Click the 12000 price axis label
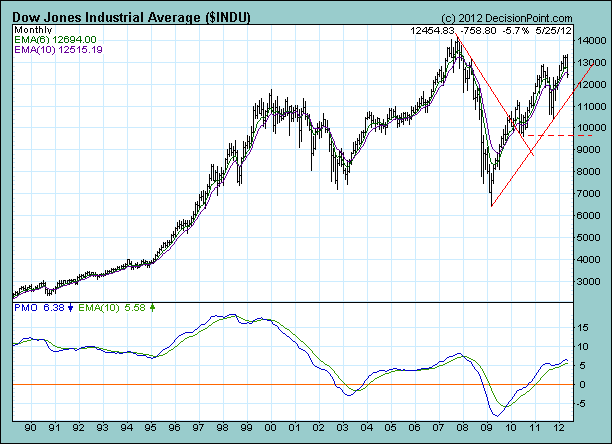This screenshot has width=612, height=444. point(590,84)
